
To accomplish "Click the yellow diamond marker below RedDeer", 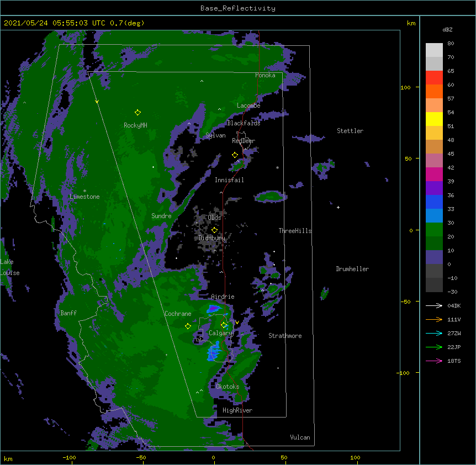I will click(235, 155).
